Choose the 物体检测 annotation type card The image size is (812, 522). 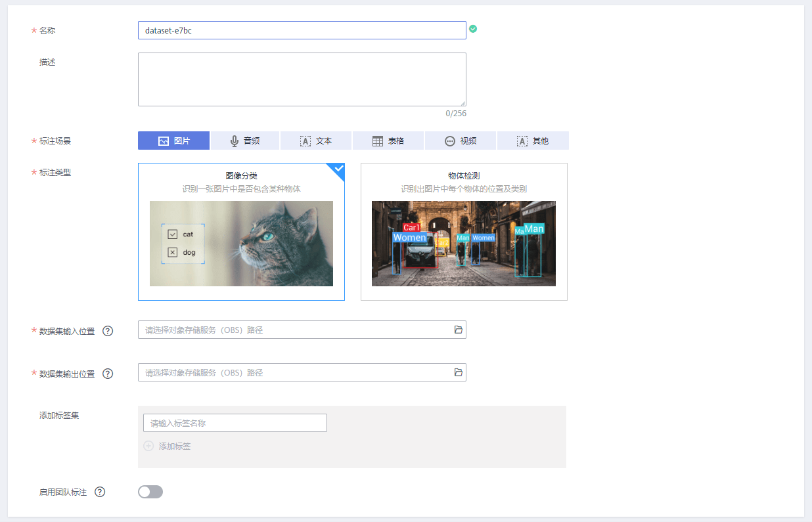pyautogui.click(x=464, y=232)
